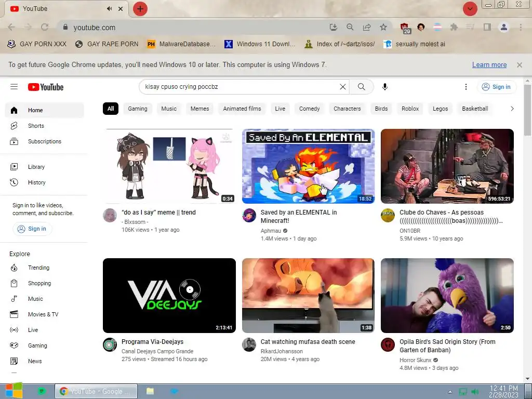Open the Opila Bird's Sad Origin thumbnail
Image resolution: width=532 pixels, height=399 pixels.
tap(447, 296)
